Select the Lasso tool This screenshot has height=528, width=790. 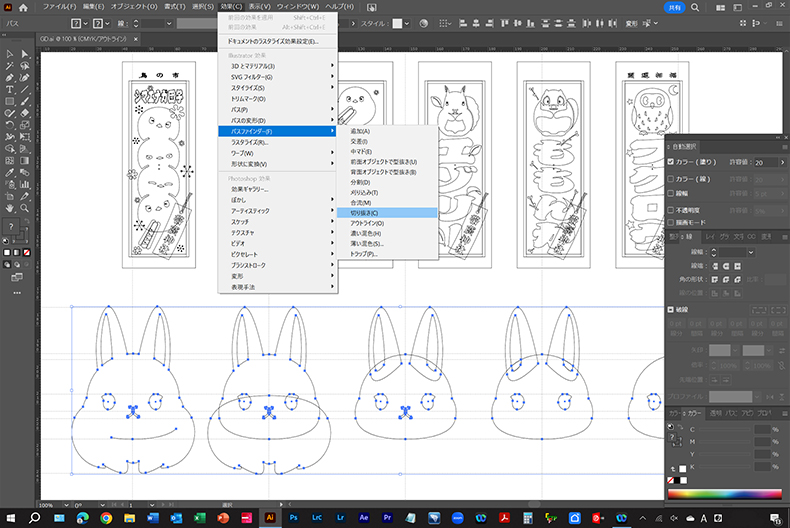click(x=25, y=66)
